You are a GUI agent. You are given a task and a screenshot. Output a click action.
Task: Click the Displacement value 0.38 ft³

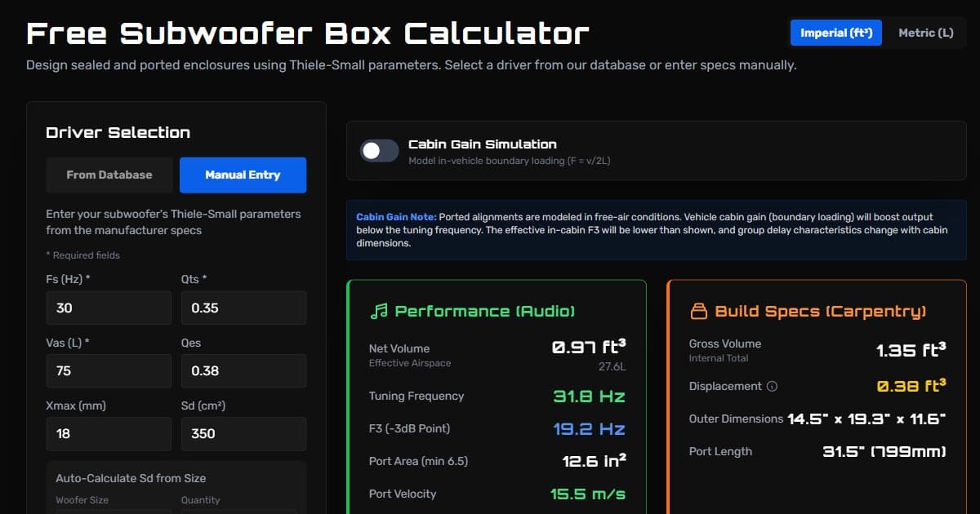click(911, 386)
